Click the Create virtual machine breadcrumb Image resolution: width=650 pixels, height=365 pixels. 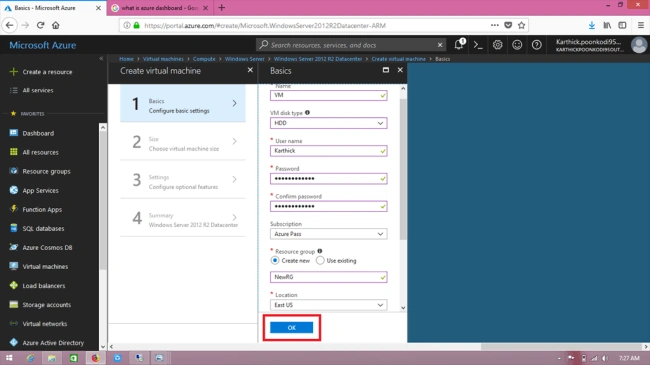click(398, 59)
